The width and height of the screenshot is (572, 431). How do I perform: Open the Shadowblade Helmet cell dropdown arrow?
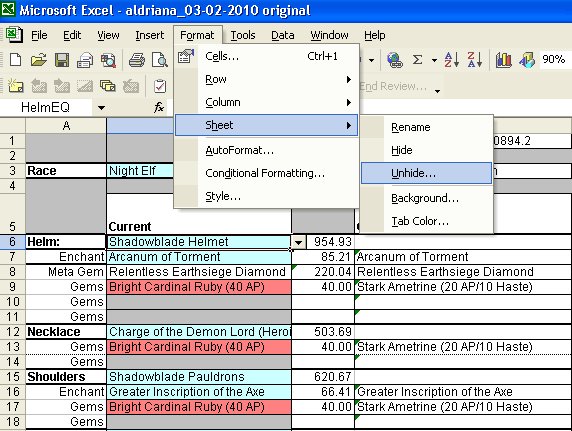[x=298, y=242]
